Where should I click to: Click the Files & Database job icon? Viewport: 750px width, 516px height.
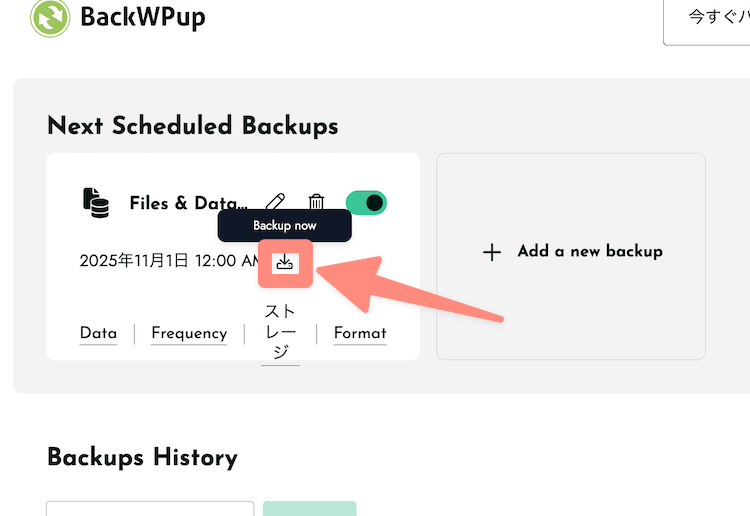[95, 203]
